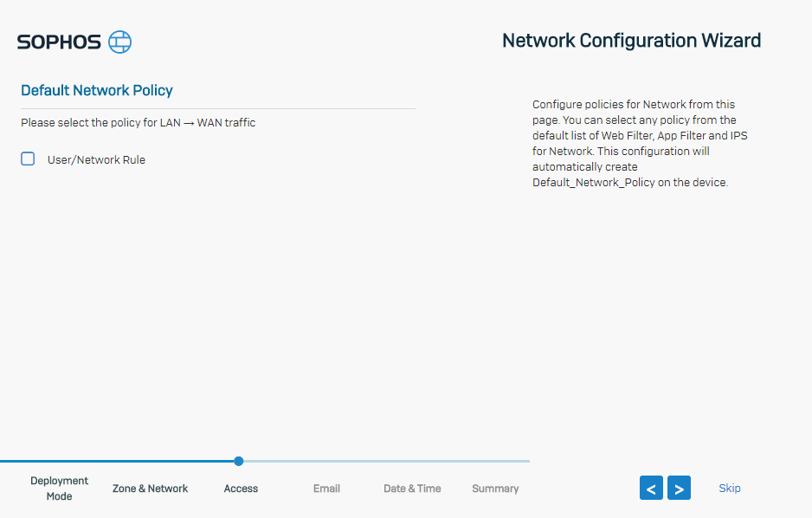Click the completed blue progress bar section

pos(117,461)
